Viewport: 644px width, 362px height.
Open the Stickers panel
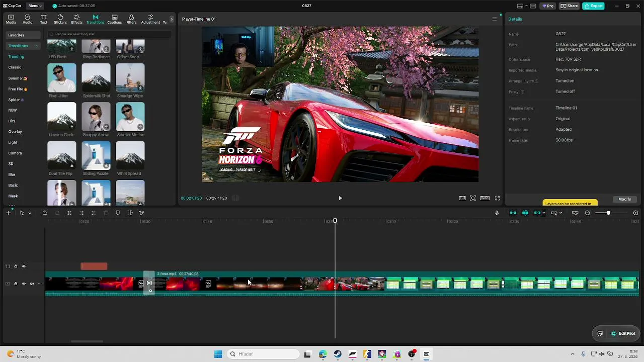point(60,19)
